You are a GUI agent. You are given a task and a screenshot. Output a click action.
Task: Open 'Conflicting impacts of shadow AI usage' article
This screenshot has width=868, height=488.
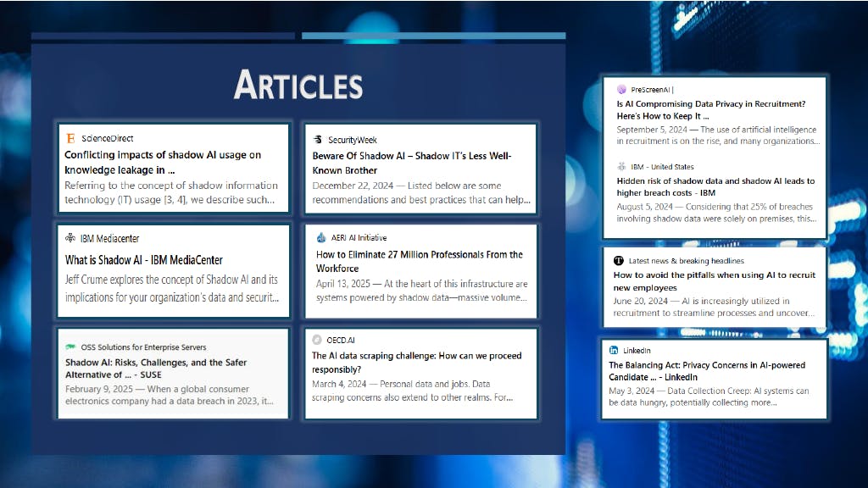coord(163,162)
